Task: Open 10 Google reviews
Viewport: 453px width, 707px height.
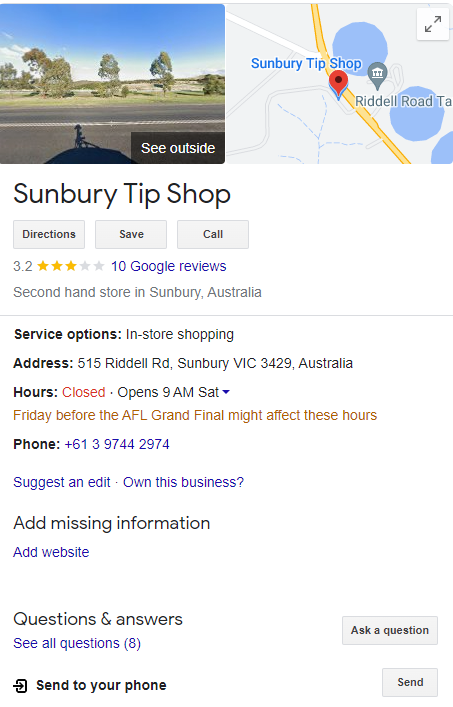Action: tap(169, 266)
